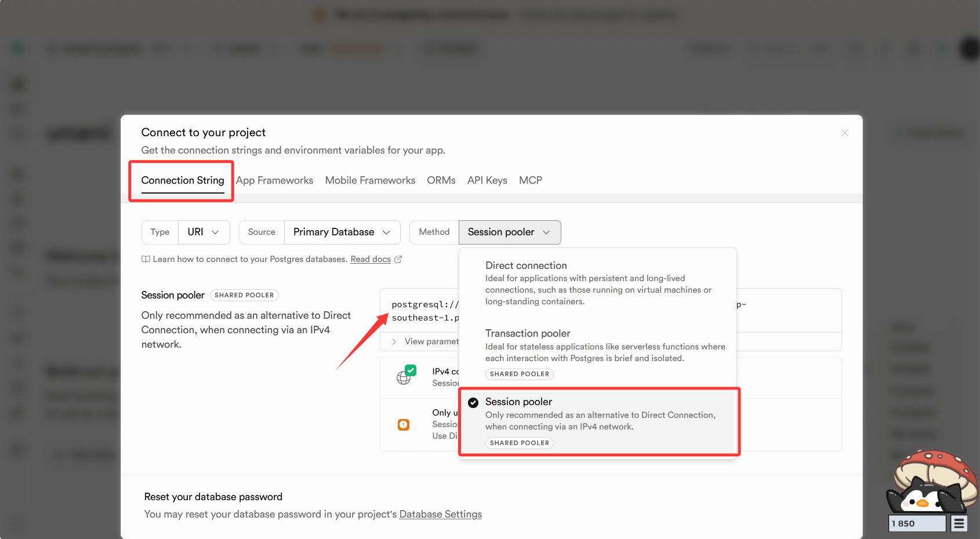The width and height of the screenshot is (980, 539).
Task: Click the postgresql connection string text
Action: 424,311
